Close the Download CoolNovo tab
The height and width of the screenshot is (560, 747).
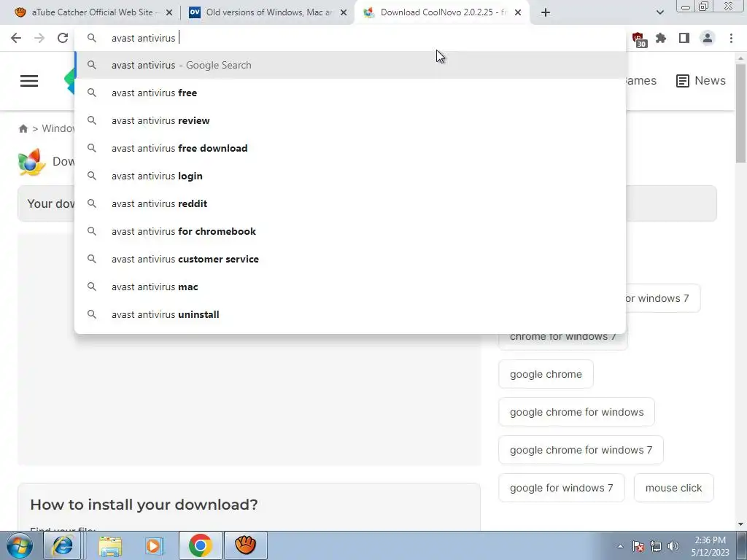click(518, 12)
